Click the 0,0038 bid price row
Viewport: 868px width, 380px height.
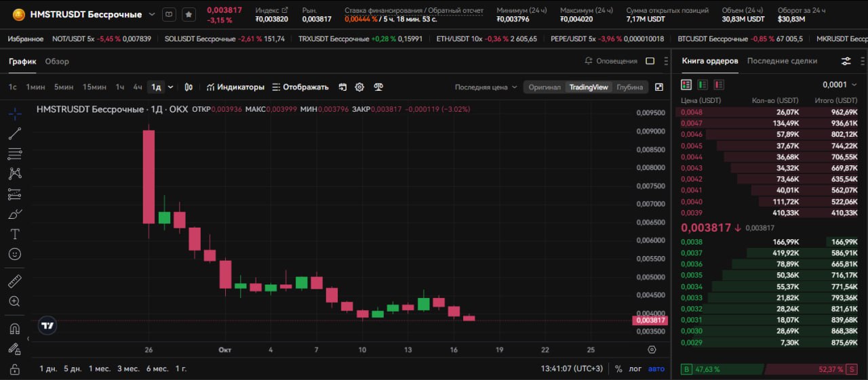[769, 242]
